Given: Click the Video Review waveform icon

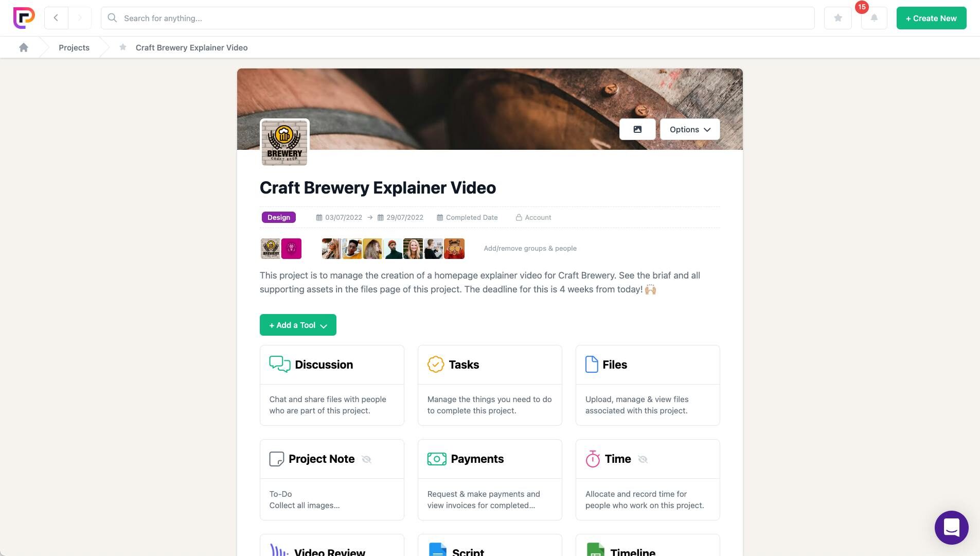Looking at the screenshot, I should (x=279, y=550).
